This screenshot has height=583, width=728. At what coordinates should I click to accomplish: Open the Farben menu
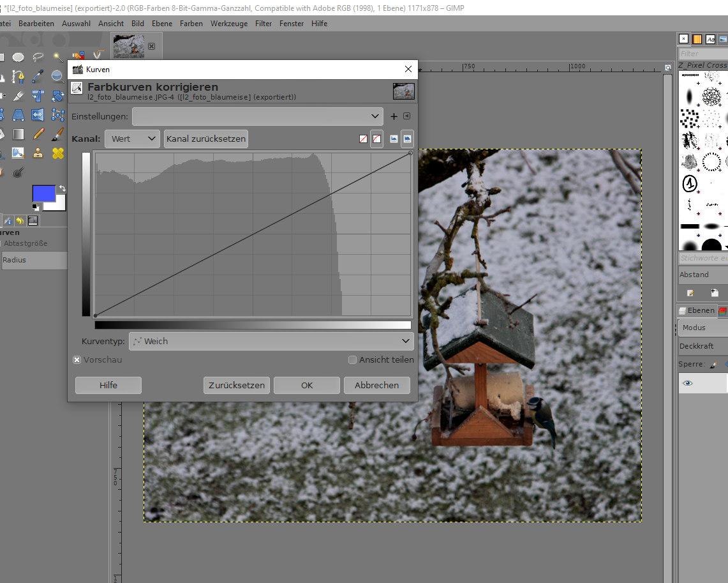pyautogui.click(x=191, y=24)
